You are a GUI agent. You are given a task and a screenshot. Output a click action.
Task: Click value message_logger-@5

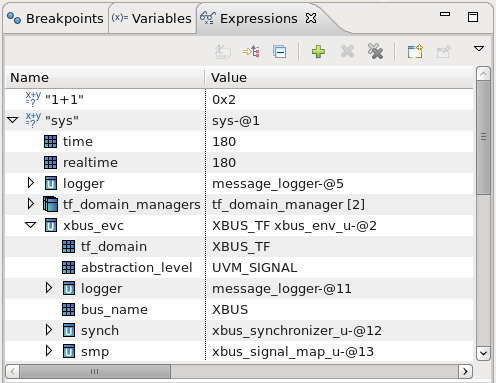[278, 184]
